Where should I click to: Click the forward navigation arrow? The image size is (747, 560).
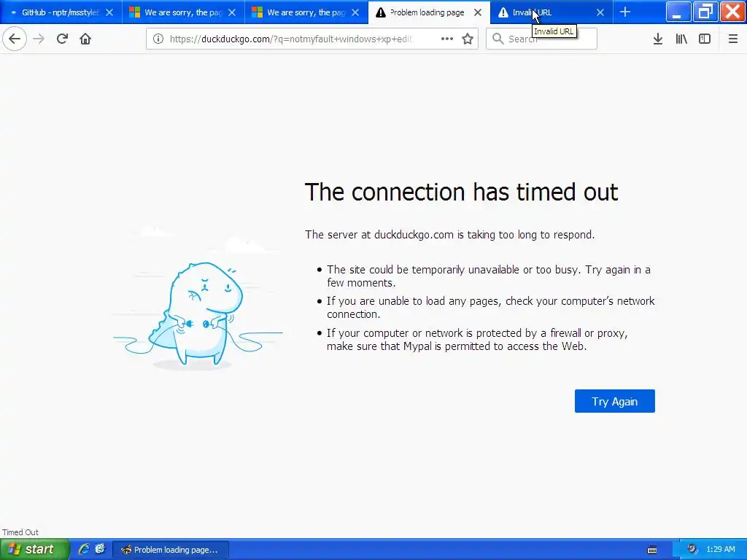coord(39,39)
